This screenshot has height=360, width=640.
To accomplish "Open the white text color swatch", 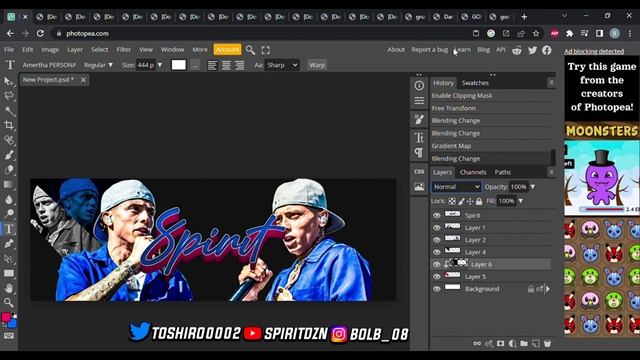I will [x=178, y=65].
